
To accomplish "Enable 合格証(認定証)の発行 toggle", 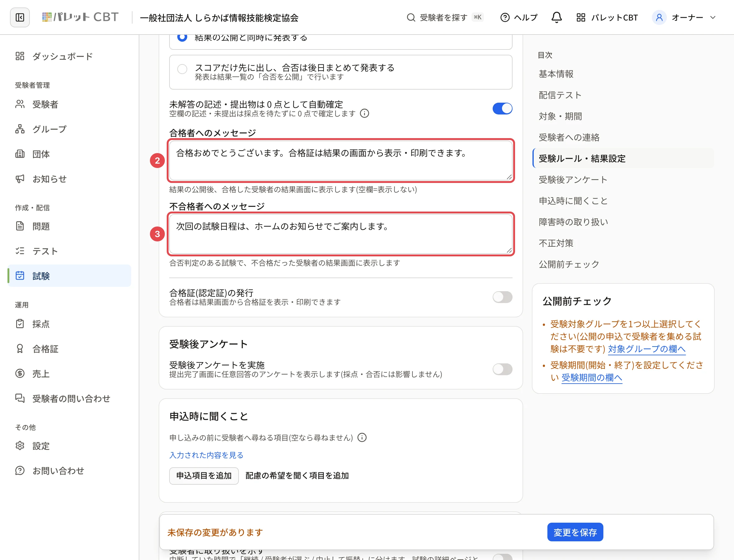I will 502,297.
